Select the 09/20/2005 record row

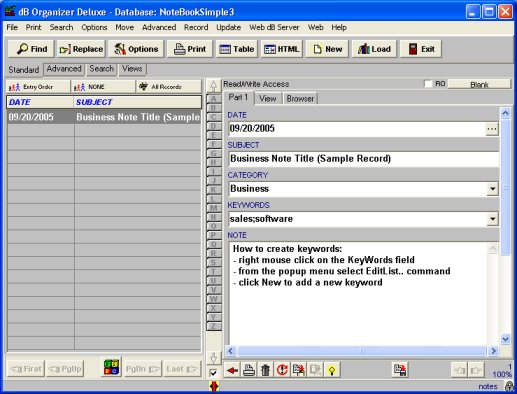point(104,117)
